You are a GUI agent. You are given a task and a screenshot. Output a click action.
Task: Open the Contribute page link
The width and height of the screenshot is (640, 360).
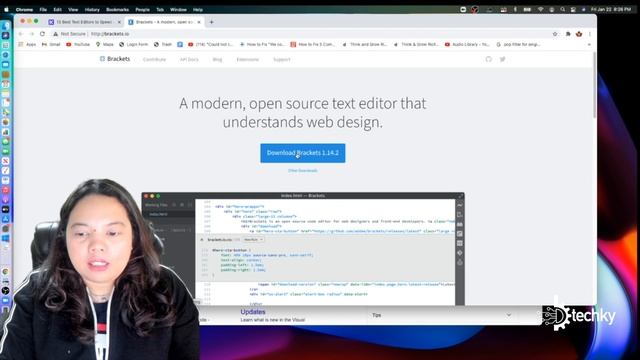154,60
